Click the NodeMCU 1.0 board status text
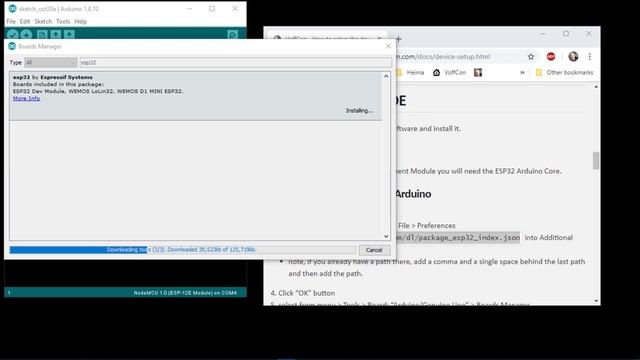 pos(185,293)
